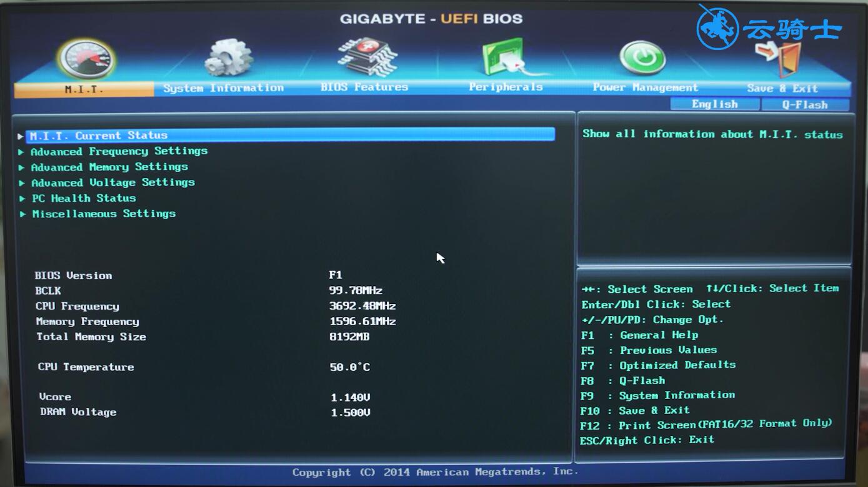Click the CPU Frequency label

tap(77, 306)
